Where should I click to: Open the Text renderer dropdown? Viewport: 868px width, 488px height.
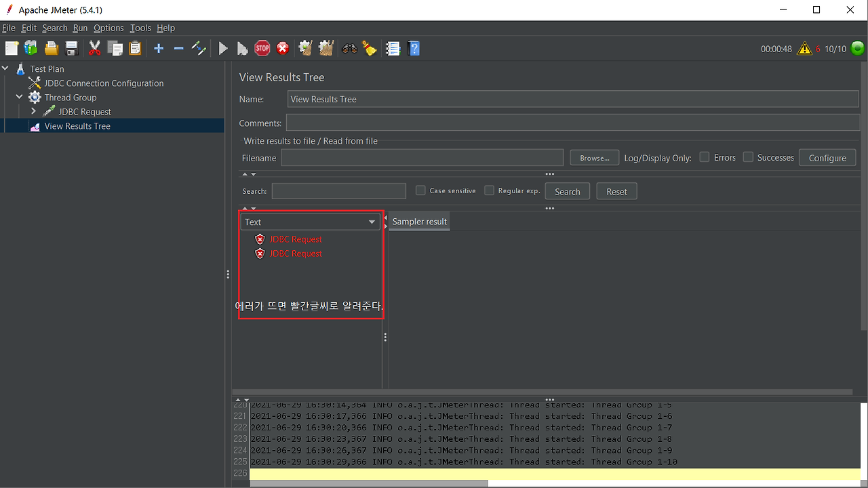tap(310, 222)
